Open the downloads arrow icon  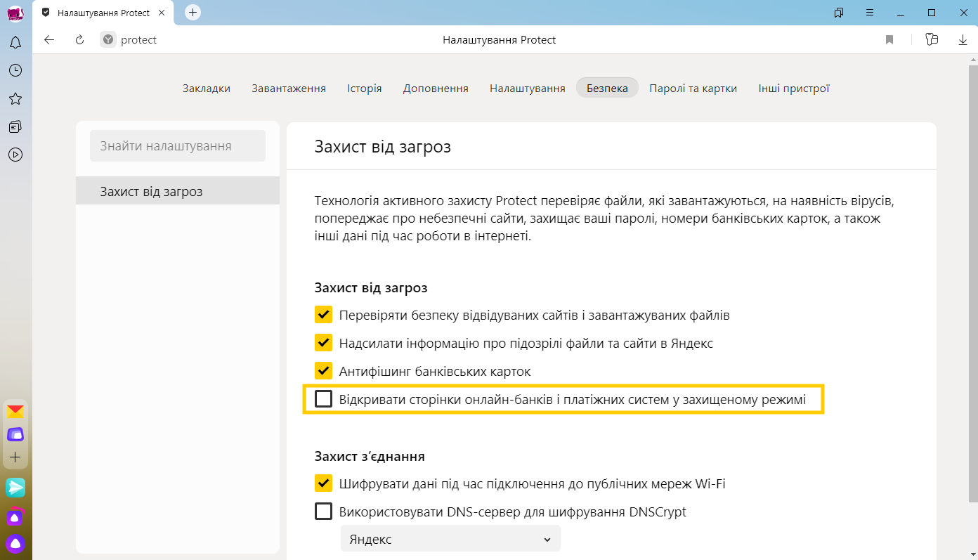coord(963,40)
